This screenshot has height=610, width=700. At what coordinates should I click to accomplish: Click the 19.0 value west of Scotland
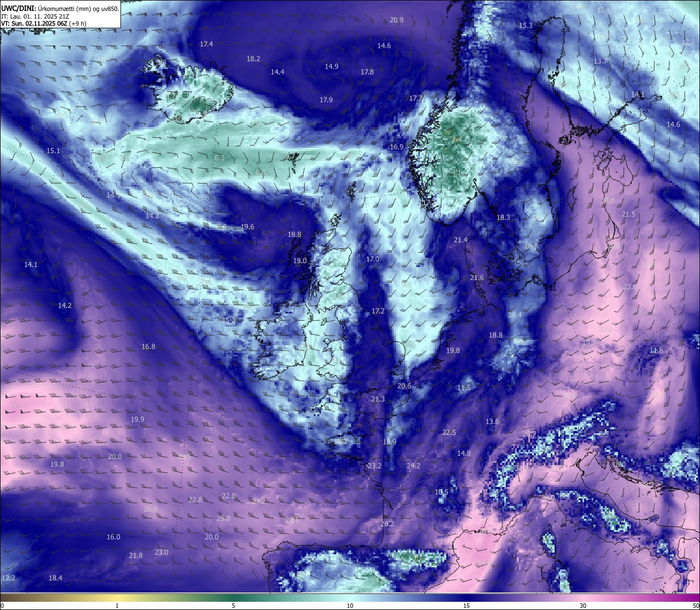300,261
